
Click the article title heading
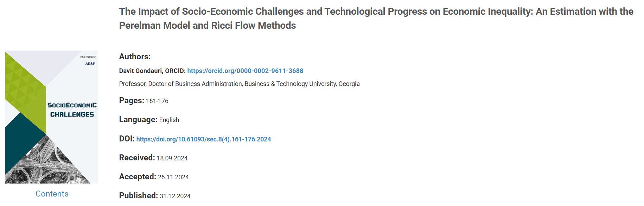[x=376, y=18]
